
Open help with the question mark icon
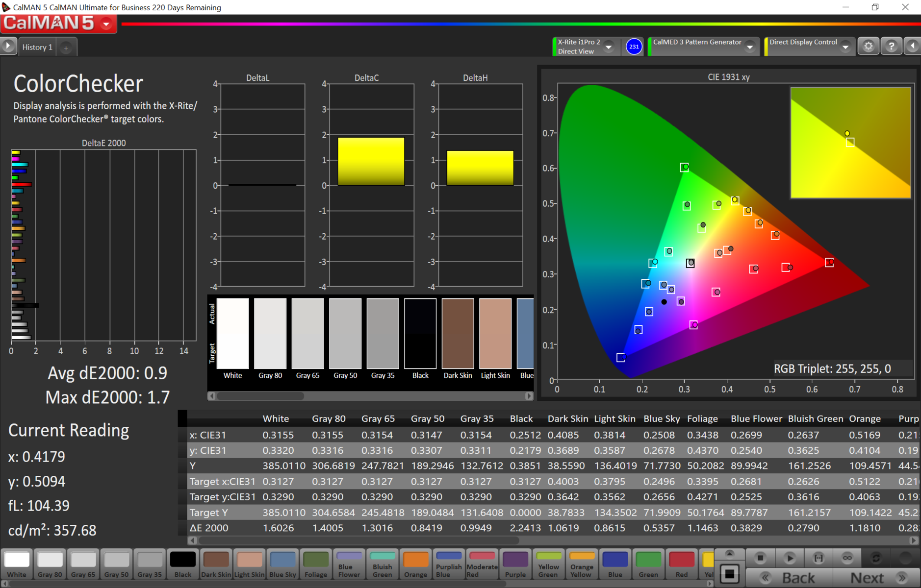click(x=891, y=47)
